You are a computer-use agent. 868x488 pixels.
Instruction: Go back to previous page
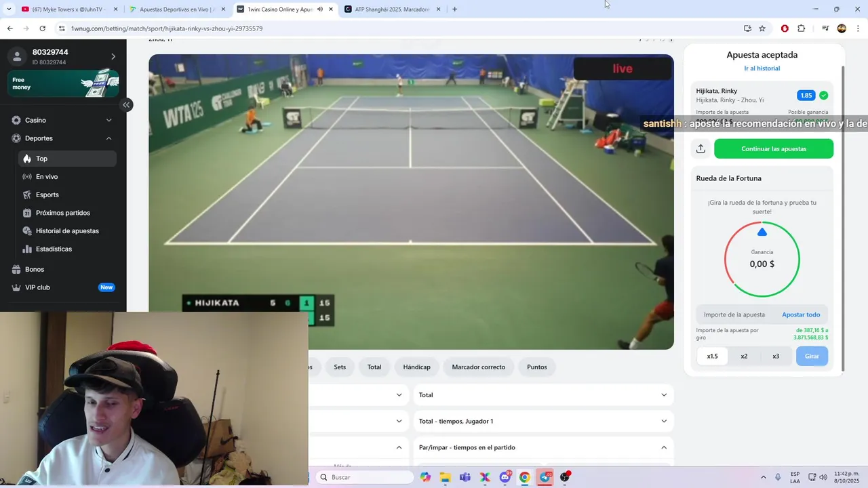(9, 28)
